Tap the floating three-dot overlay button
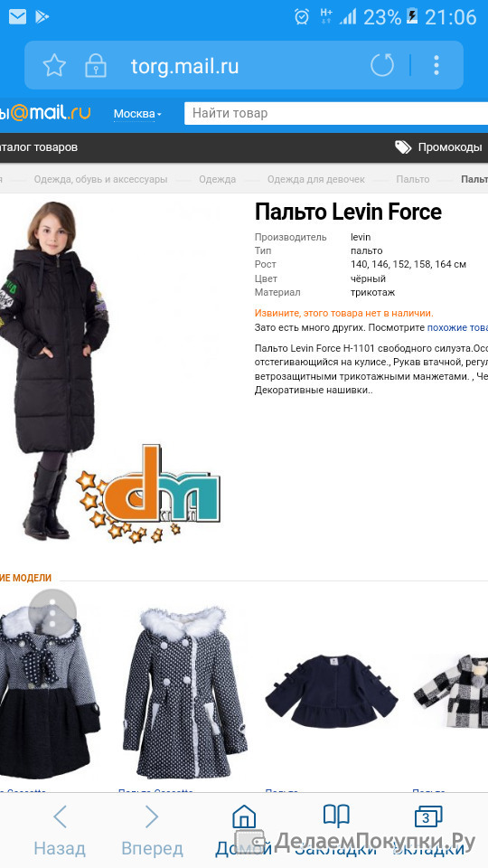Viewport: 488px width, 868px height. coord(52,613)
